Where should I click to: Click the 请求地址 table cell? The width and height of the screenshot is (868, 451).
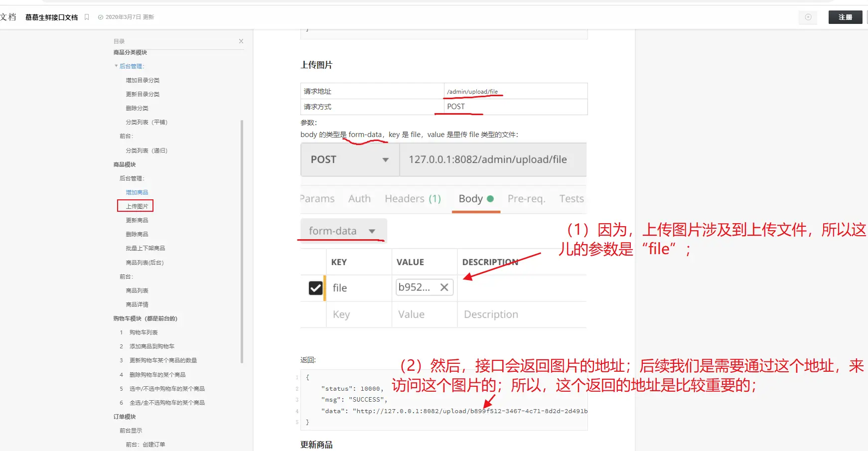[372, 91]
